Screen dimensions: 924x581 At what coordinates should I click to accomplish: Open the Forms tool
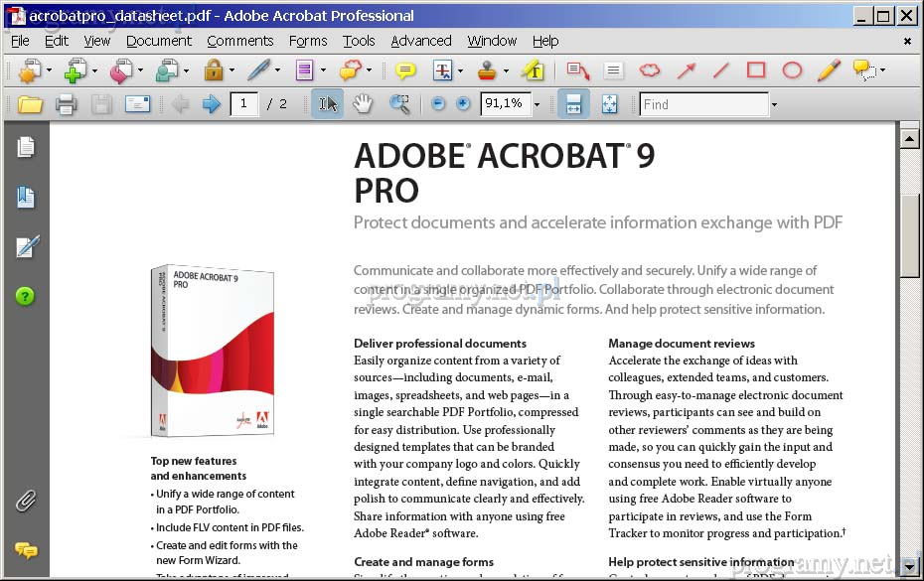tap(303, 71)
